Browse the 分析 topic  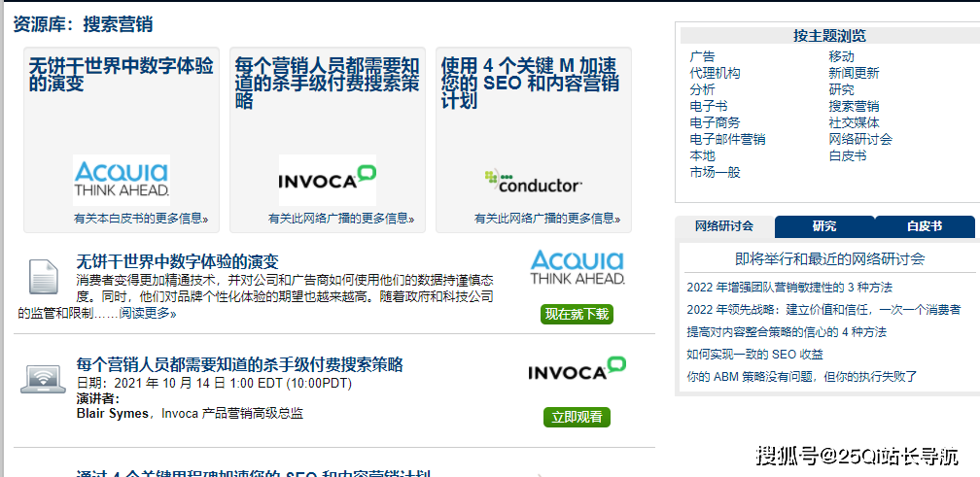703,89
